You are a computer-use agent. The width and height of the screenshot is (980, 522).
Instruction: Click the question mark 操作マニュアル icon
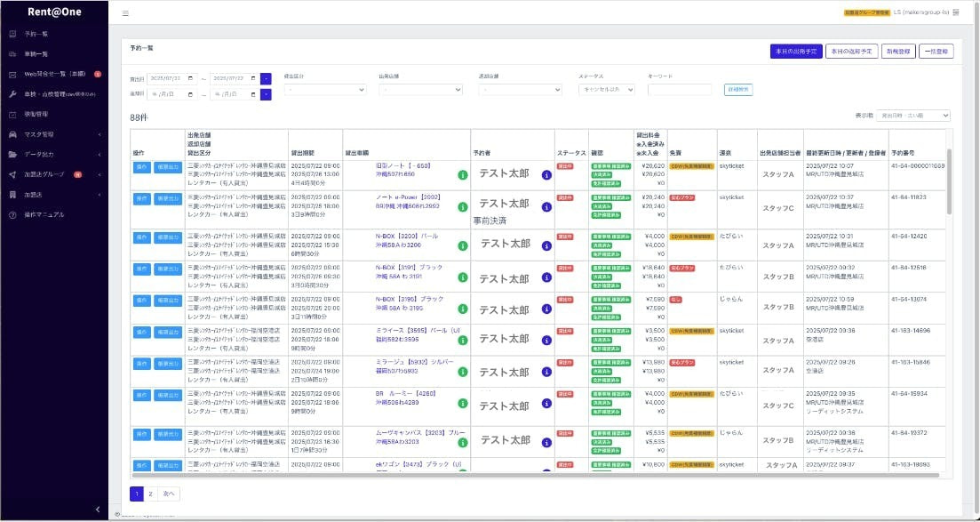(x=12, y=214)
